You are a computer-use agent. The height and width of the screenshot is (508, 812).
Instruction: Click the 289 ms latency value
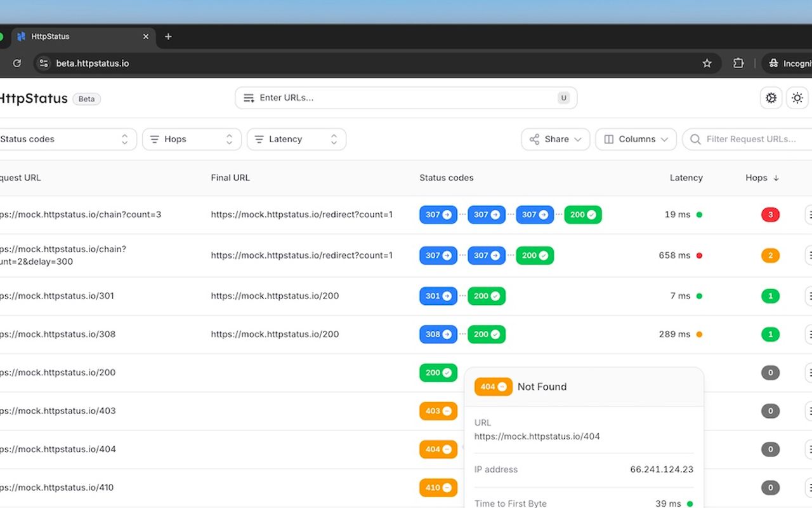(674, 334)
